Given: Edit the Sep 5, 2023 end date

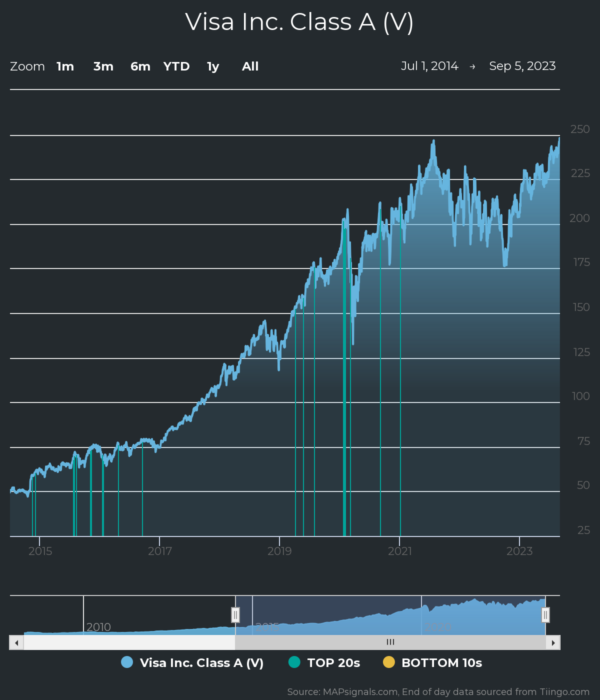Looking at the screenshot, I should pyautogui.click(x=522, y=66).
